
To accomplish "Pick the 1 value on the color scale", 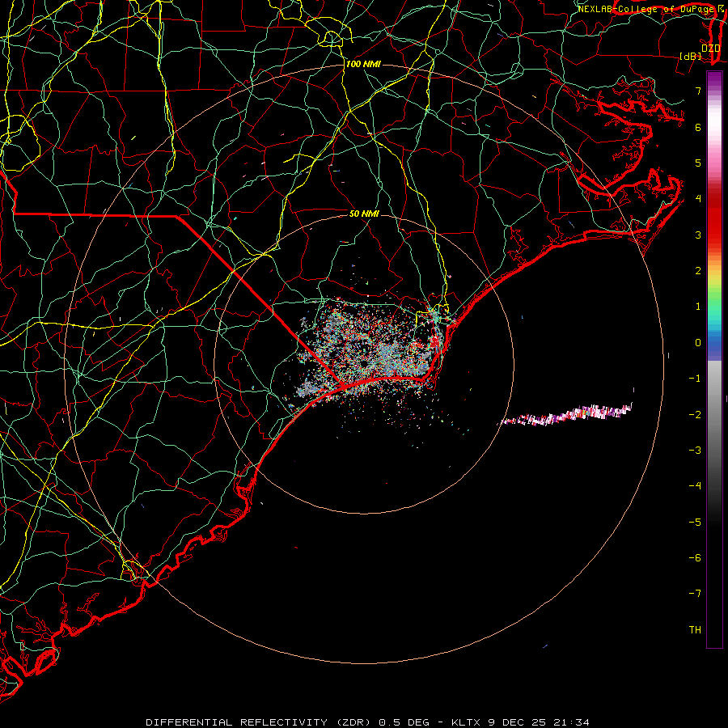I will point(698,307).
